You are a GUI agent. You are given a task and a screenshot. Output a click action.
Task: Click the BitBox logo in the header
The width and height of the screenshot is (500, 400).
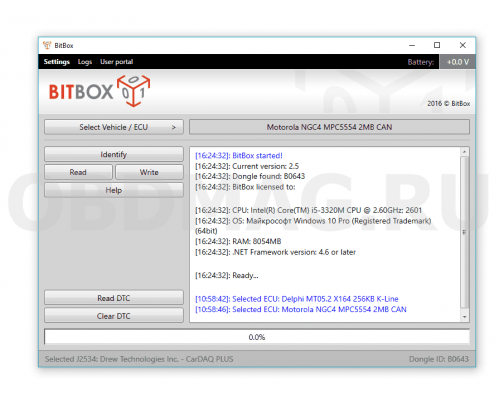[x=99, y=91]
